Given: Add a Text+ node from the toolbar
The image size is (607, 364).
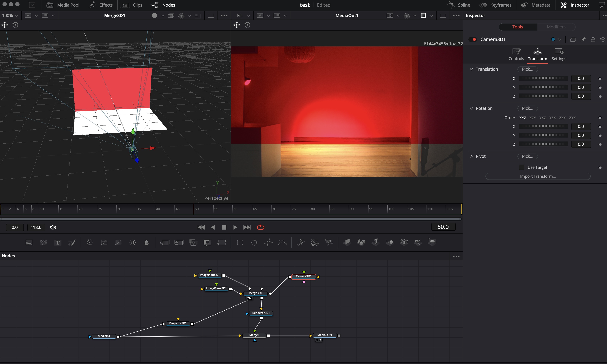Looking at the screenshot, I should click(x=58, y=243).
